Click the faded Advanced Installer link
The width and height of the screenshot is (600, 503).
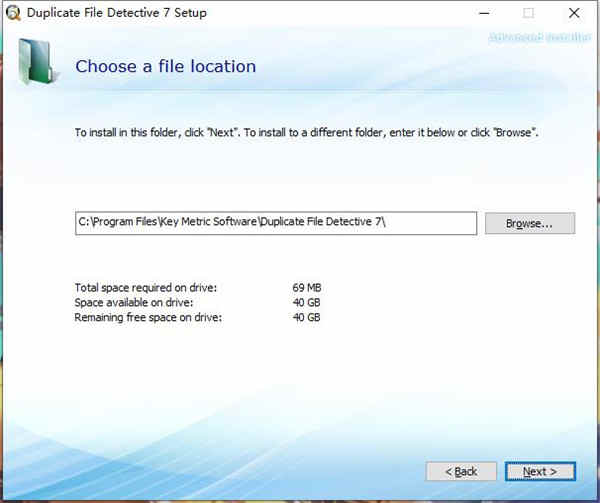(540, 37)
